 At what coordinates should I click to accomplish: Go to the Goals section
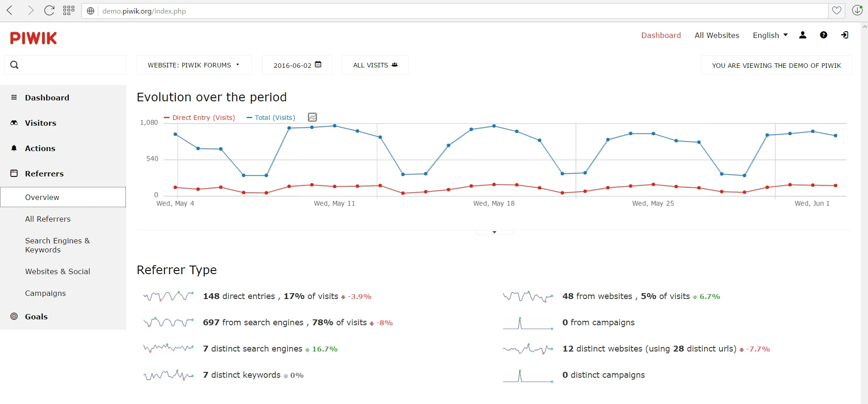coord(36,317)
